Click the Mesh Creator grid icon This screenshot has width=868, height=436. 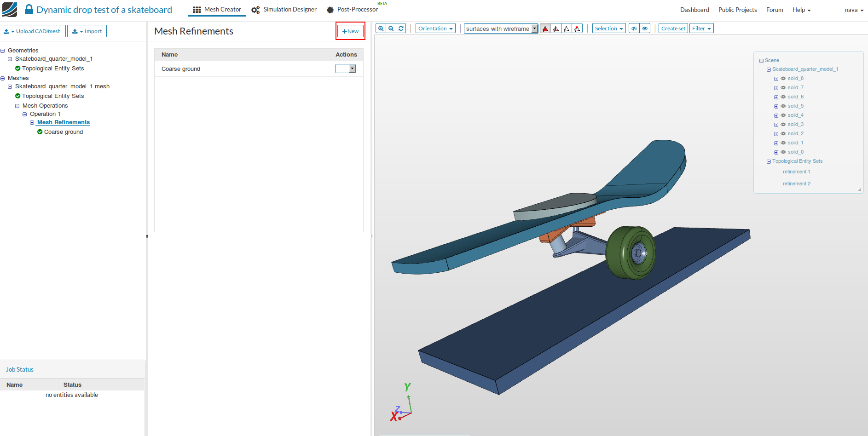197,10
